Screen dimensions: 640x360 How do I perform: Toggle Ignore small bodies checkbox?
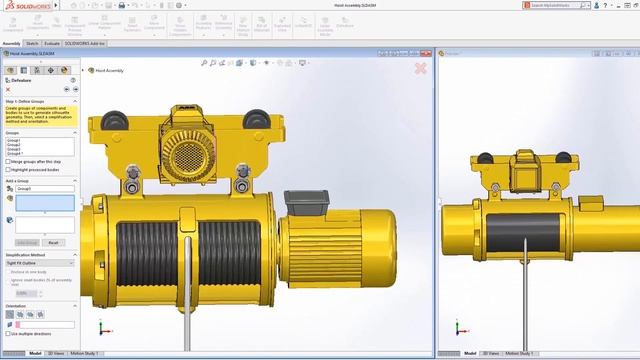(x=8, y=281)
